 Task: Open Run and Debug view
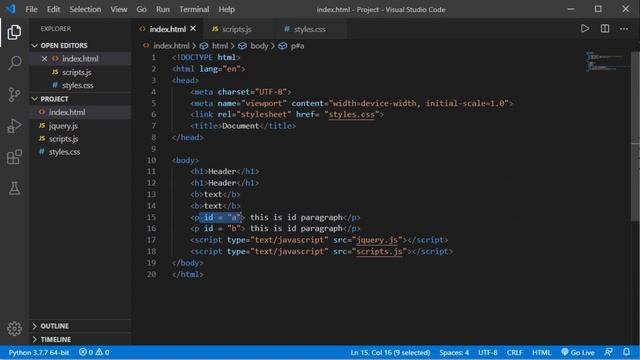[14, 126]
